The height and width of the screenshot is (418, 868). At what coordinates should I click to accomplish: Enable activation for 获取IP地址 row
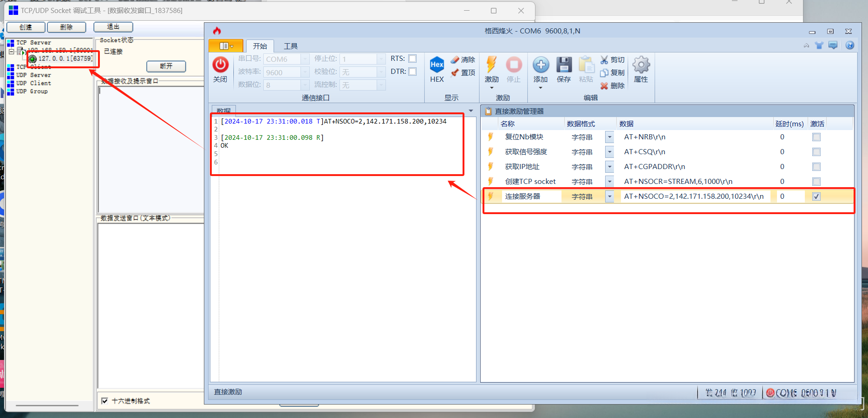816,167
